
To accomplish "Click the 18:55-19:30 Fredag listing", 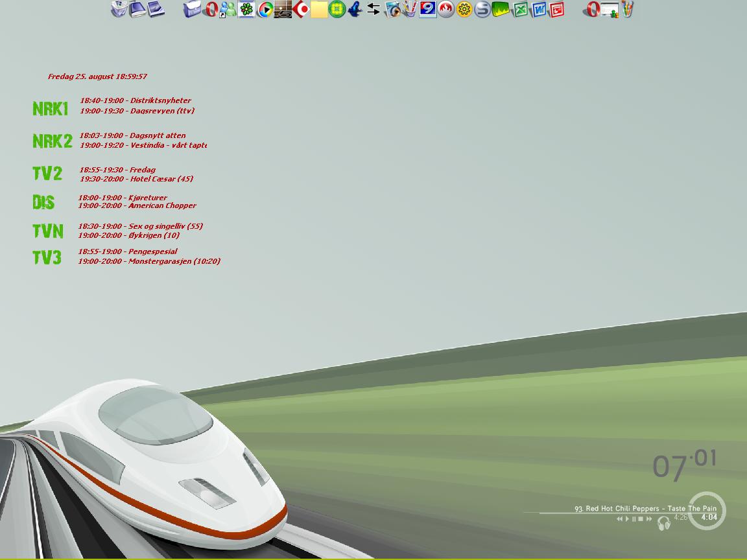I will (117, 170).
